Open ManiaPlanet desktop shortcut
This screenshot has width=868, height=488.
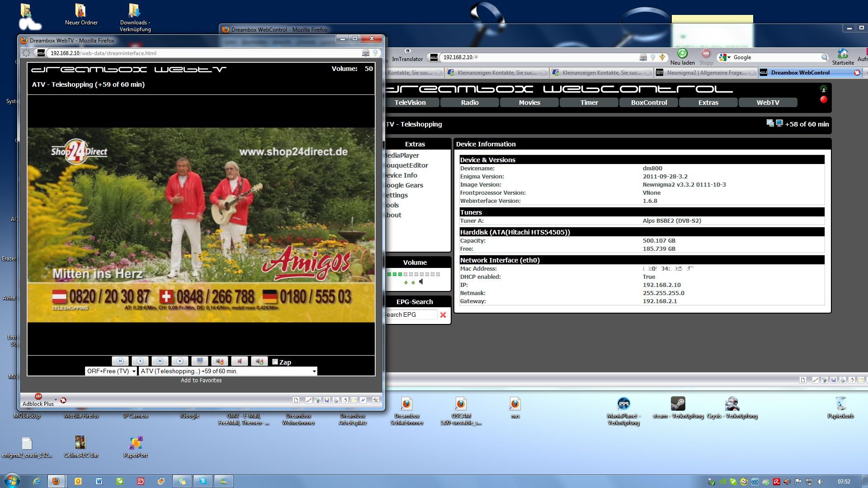tap(623, 411)
